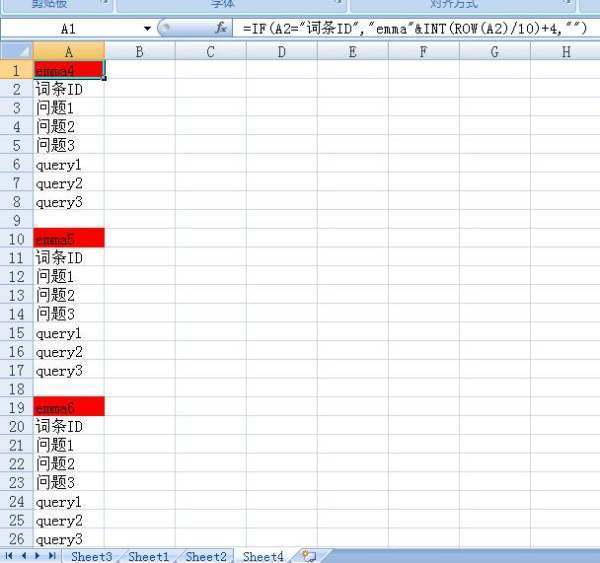Click inside the formula bar text
This screenshot has width=600, height=563.
[x=410, y=29]
